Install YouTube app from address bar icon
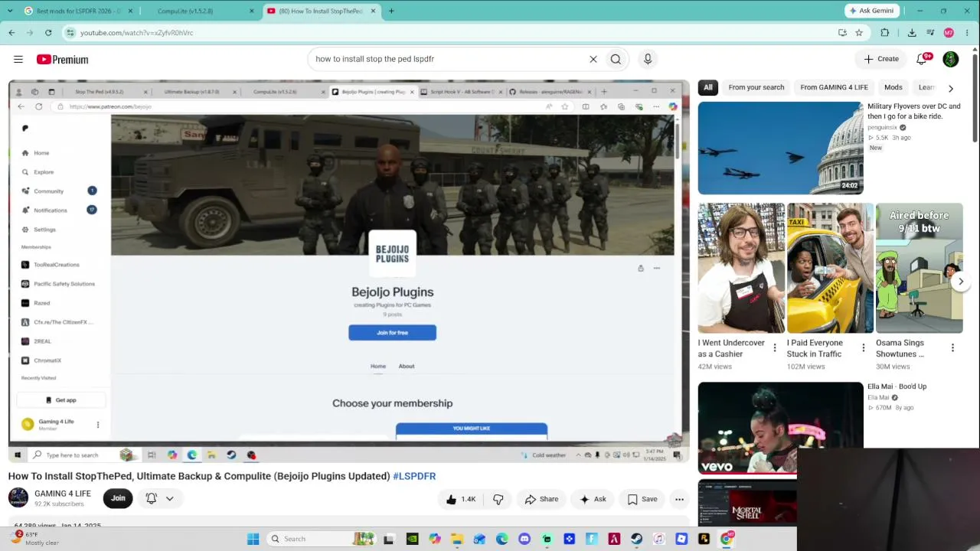Image resolution: width=980 pixels, height=551 pixels. point(842,32)
